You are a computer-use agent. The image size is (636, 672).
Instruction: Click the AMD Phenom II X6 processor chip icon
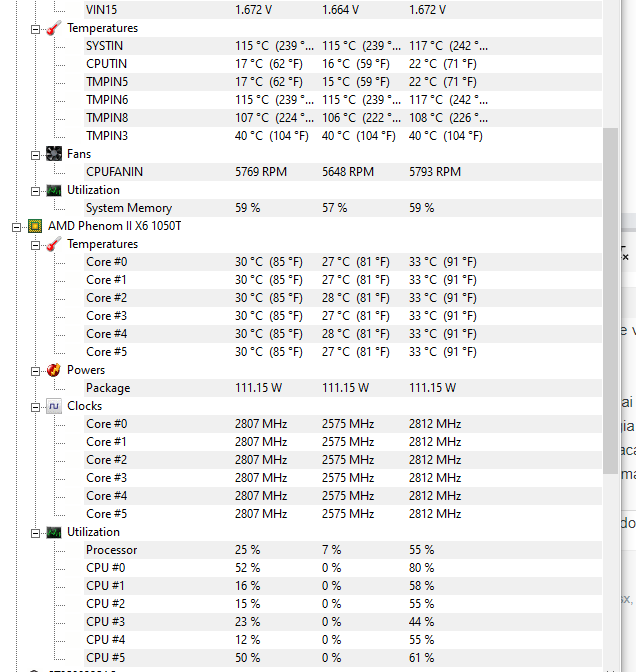(35, 226)
